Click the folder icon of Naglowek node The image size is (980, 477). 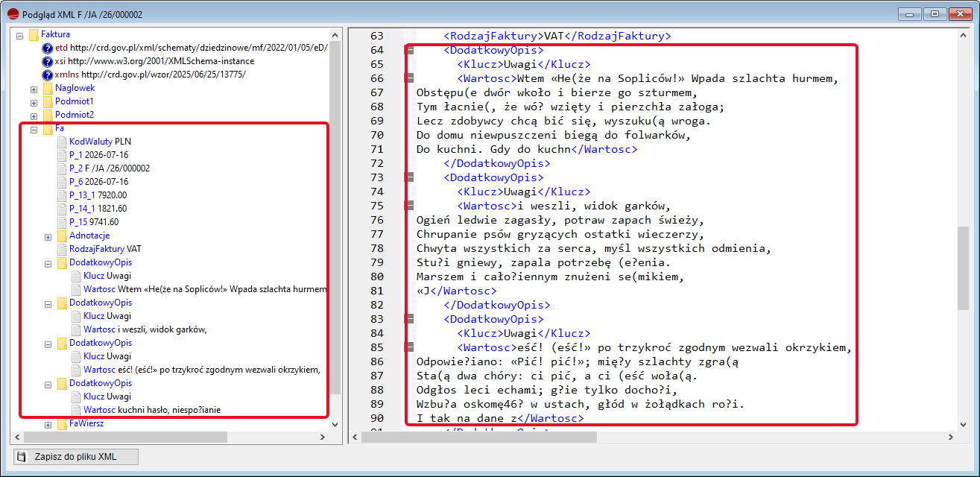click(x=48, y=88)
